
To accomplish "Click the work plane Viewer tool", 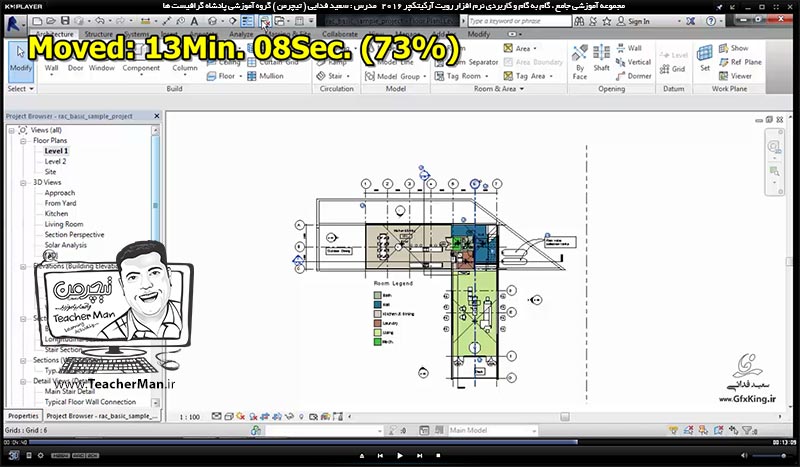I will [x=735, y=76].
